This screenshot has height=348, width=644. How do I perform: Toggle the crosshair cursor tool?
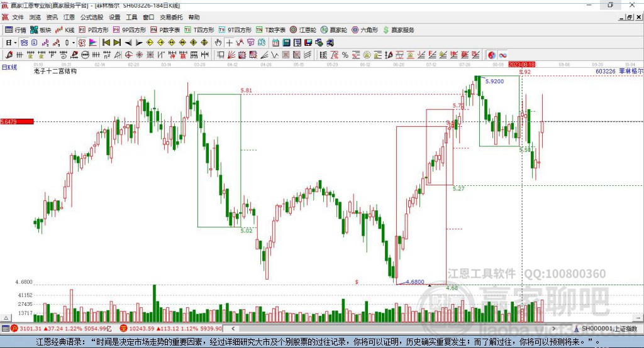pyautogui.click(x=229, y=43)
